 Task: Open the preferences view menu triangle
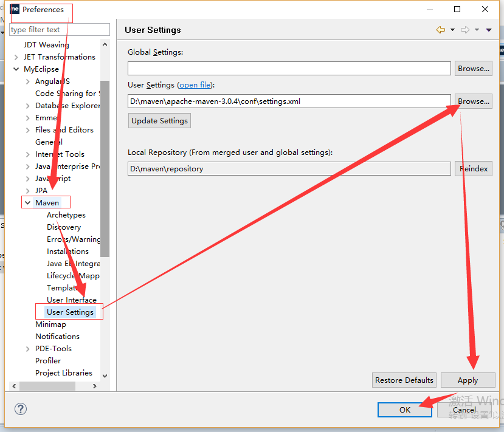pyautogui.click(x=489, y=30)
